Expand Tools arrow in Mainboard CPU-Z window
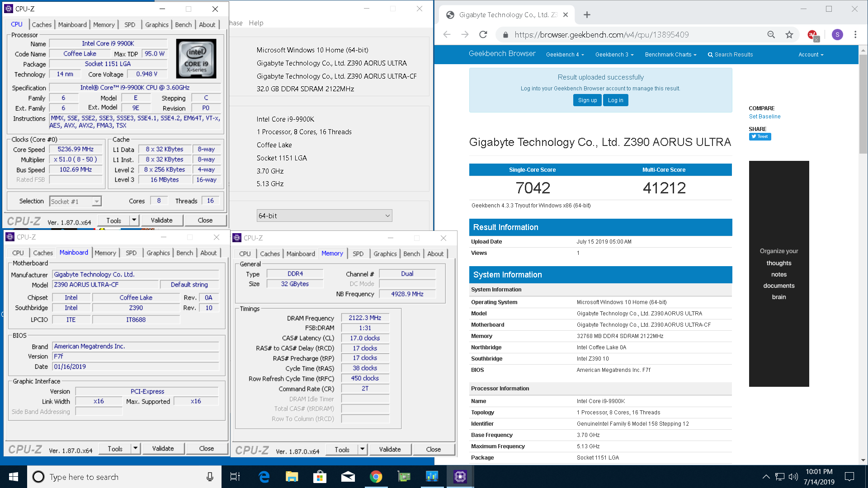The height and width of the screenshot is (488, 868). (x=135, y=449)
